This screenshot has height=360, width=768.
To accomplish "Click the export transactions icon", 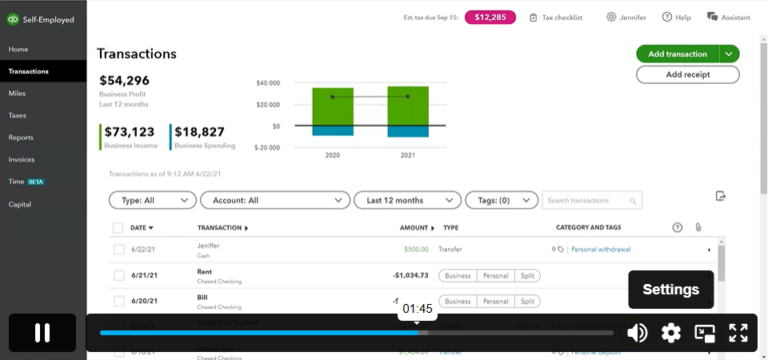I will (720, 196).
